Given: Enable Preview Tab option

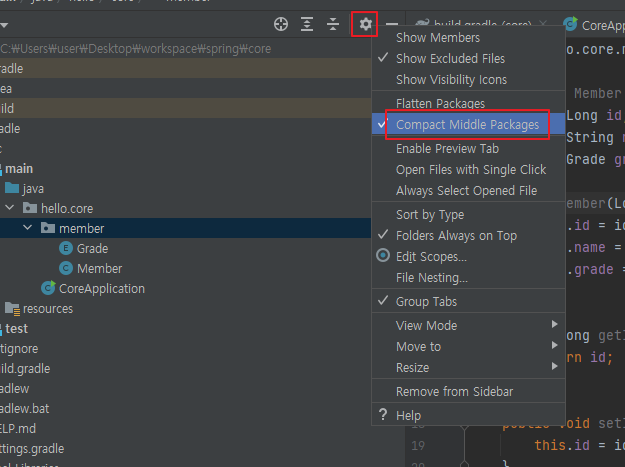Looking at the screenshot, I should tap(468, 149).
